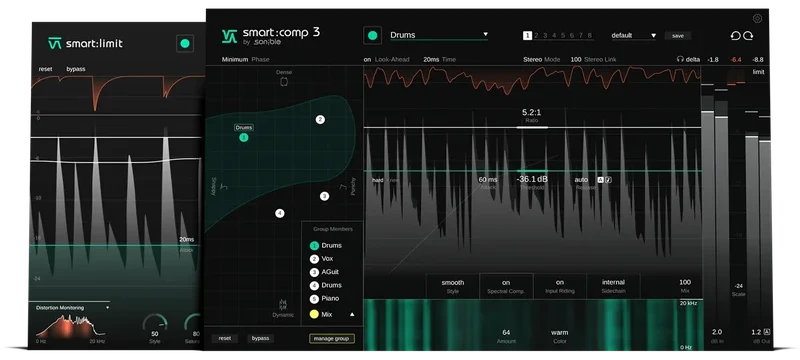Viewport: 800px width, 360px height.
Task: Click the -24 Scale value
Action: point(738,286)
